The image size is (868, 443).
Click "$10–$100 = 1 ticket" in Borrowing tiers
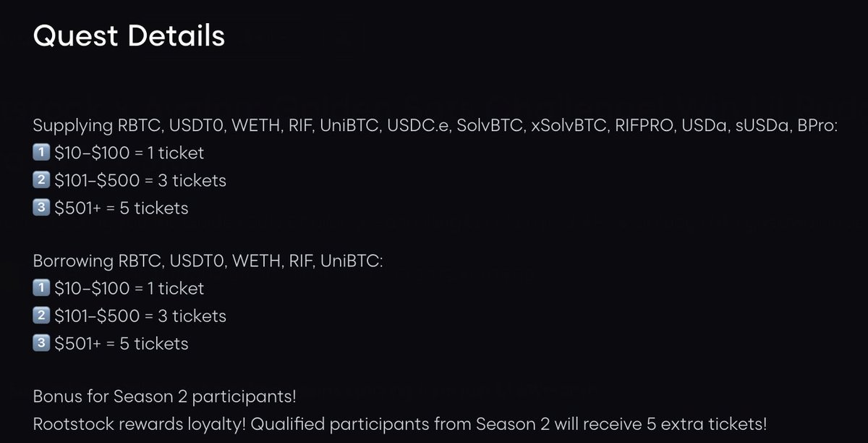point(129,288)
